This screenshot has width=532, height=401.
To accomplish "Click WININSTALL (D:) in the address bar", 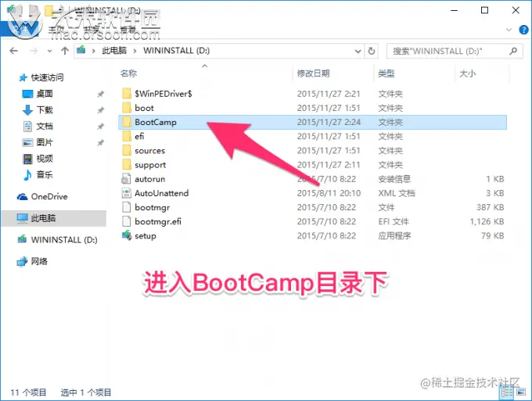I will click(177, 51).
